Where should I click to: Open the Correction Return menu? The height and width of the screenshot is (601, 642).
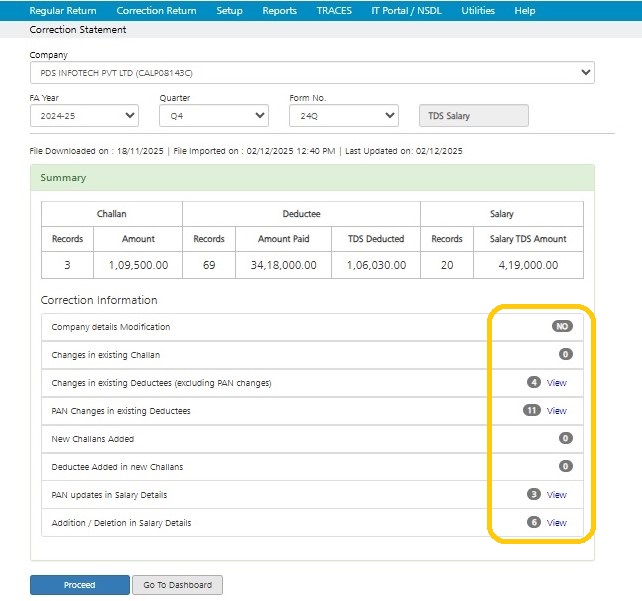tap(156, 11)
